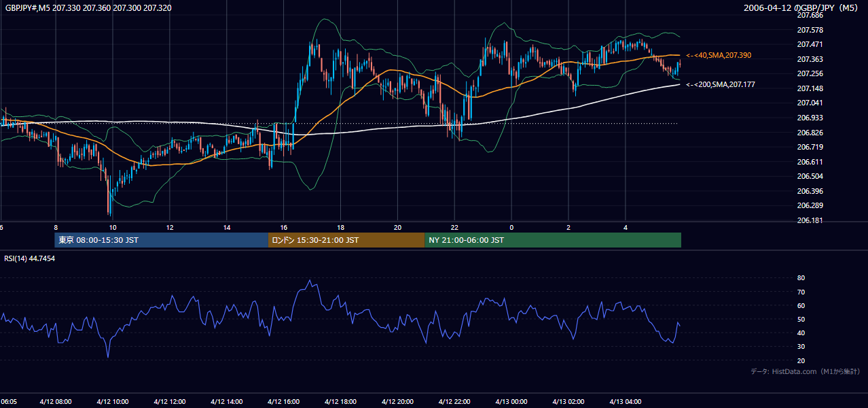This screenshot has width=868, height=408.
Task: Click the 207.363 price axis label
Action: (810, 59)
